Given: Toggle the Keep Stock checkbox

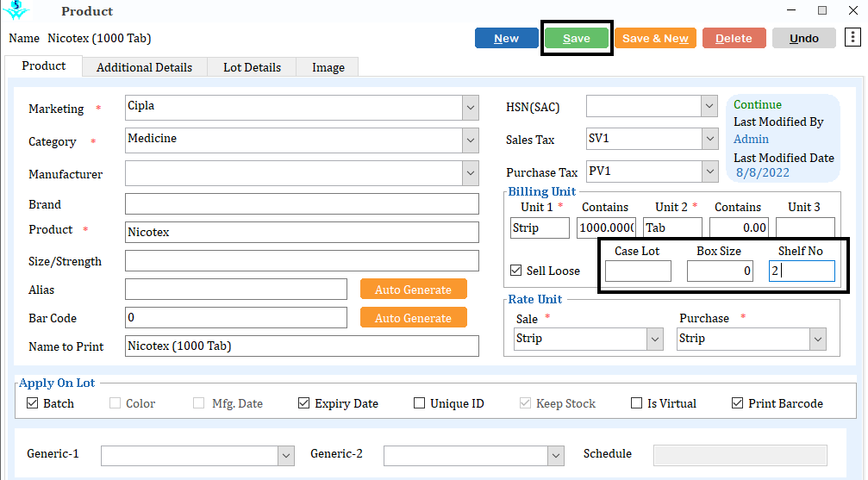Looking at the screenshot, I should [525, 403].
